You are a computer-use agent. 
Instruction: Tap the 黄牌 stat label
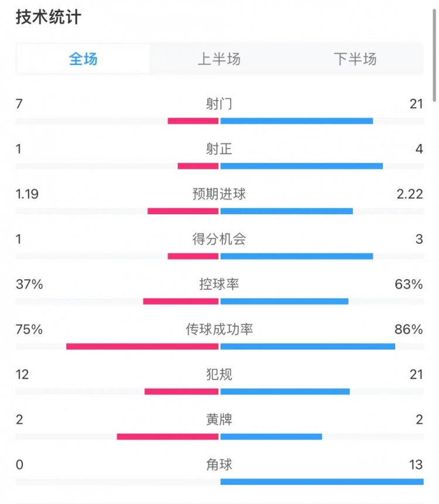tap(219, 419)
